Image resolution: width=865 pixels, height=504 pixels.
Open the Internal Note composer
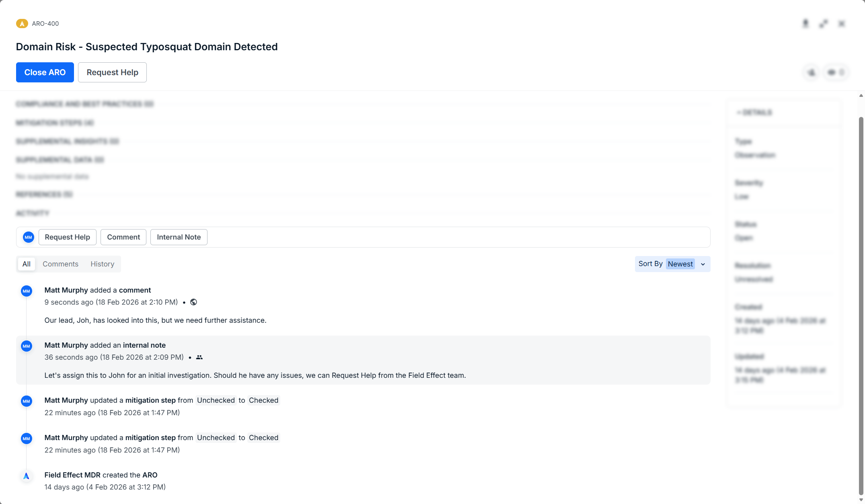tap(179, 237)
